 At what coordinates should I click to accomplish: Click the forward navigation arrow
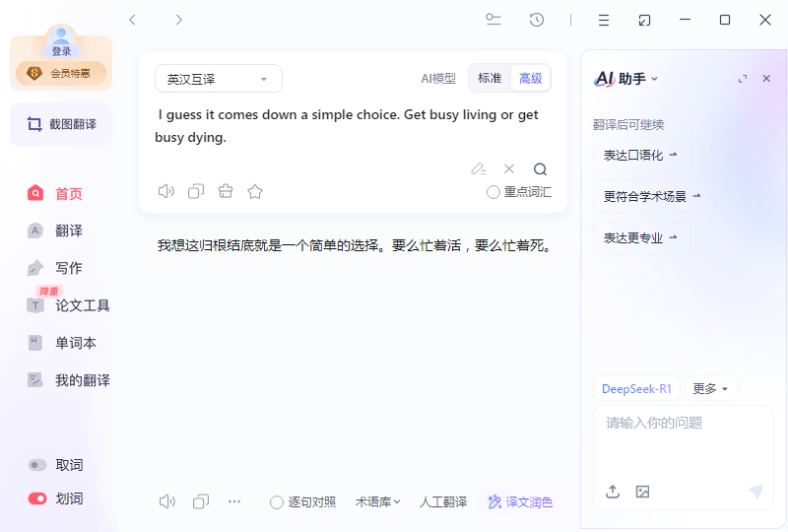179,20
